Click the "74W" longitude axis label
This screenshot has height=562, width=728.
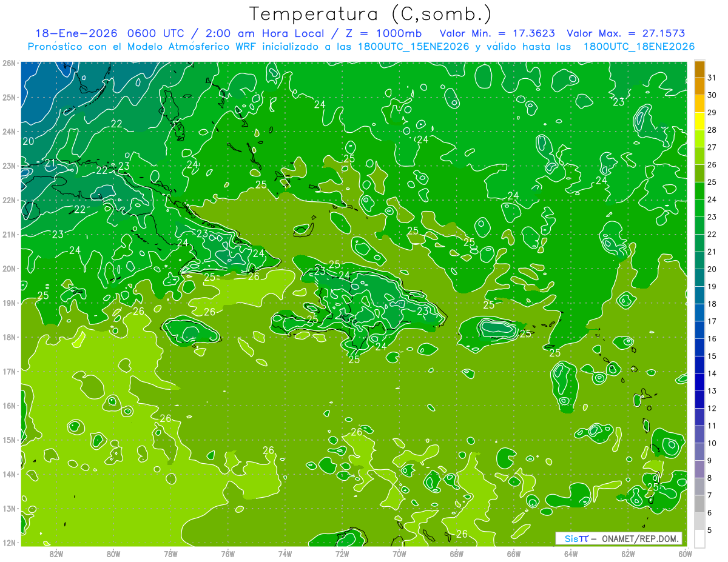(x=285, y=554)
